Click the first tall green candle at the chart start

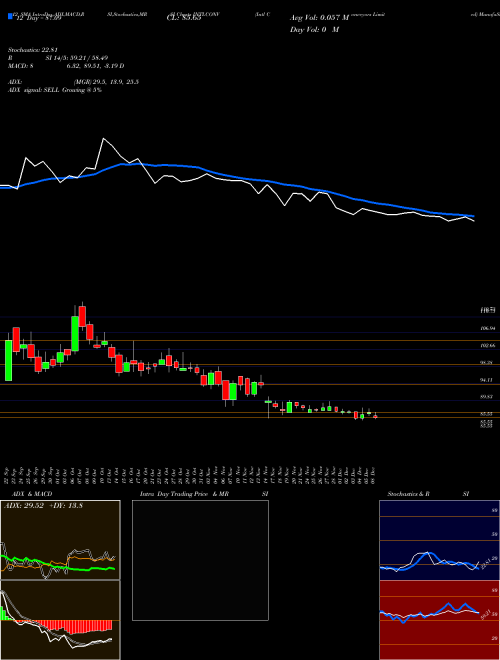click(x=8, y=360)
